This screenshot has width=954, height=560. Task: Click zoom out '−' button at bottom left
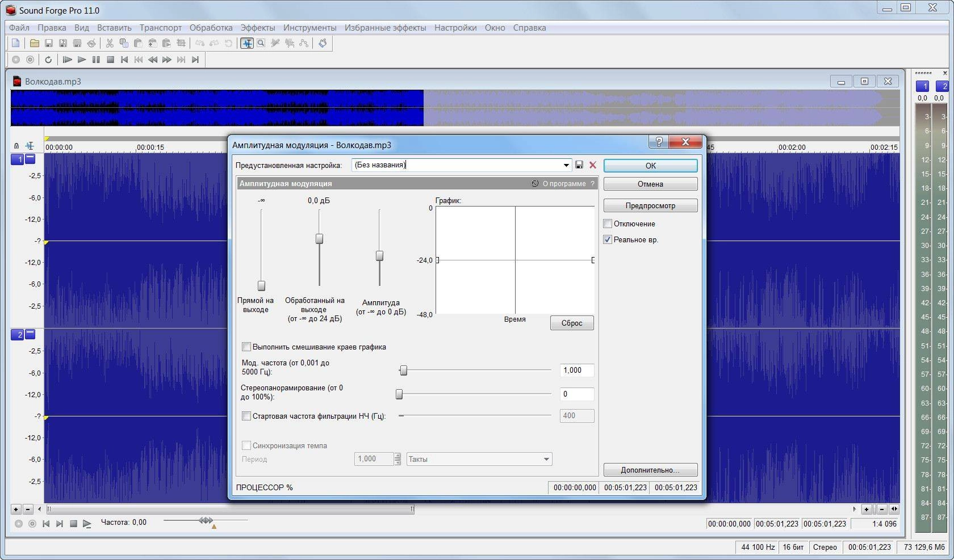(27, 509)
